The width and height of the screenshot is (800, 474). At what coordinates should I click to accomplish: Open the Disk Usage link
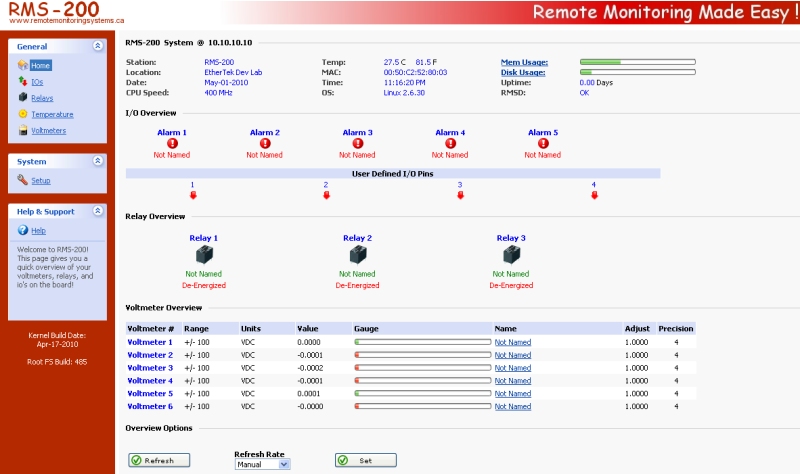click(523, 72)
